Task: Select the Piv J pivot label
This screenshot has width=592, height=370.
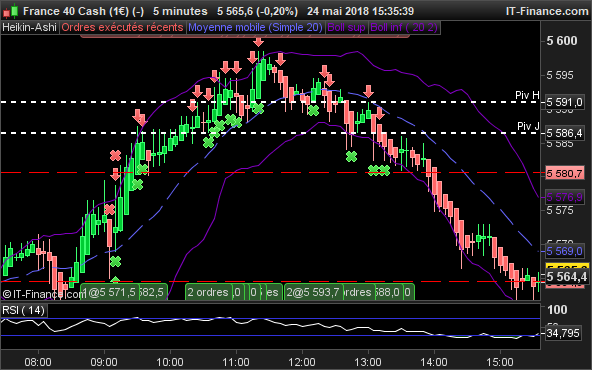Action: coord(528,126)
